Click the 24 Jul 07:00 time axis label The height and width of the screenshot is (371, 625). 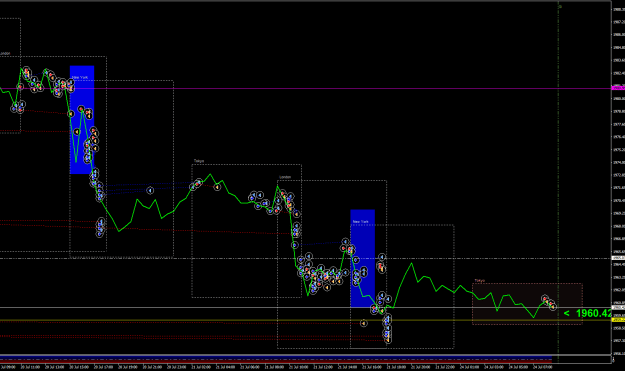pos(543,367)
